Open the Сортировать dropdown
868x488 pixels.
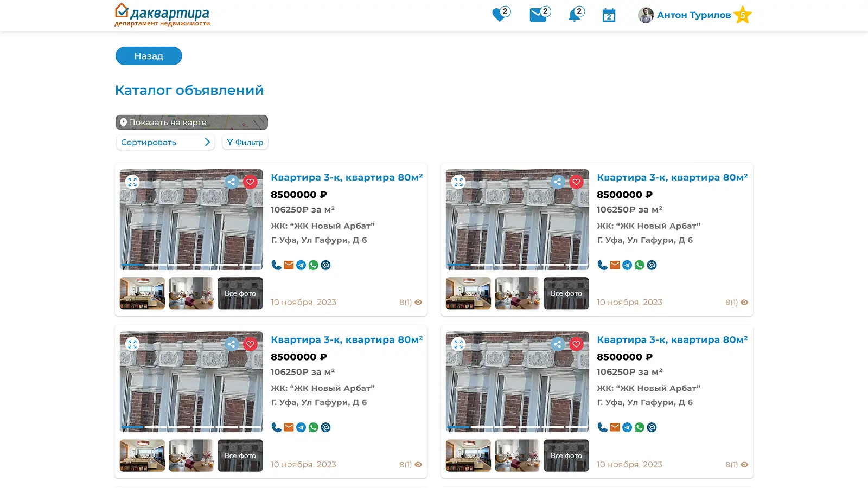tap(165, 142)
